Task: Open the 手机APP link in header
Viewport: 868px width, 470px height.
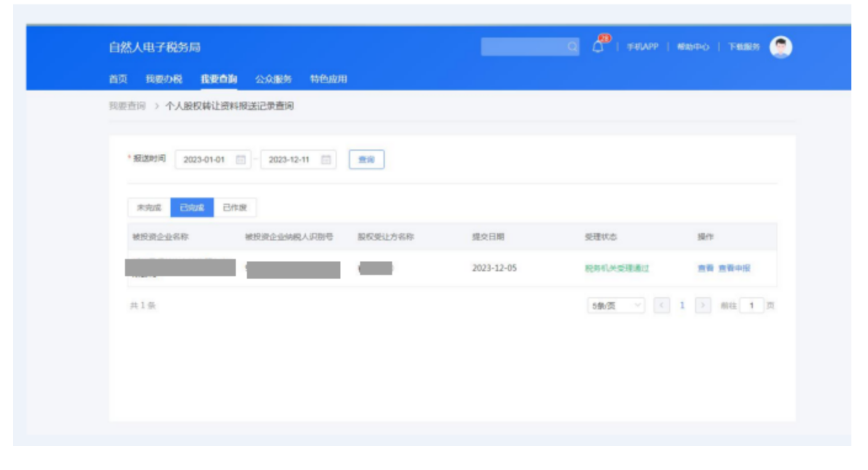Action: click(643, 47)
